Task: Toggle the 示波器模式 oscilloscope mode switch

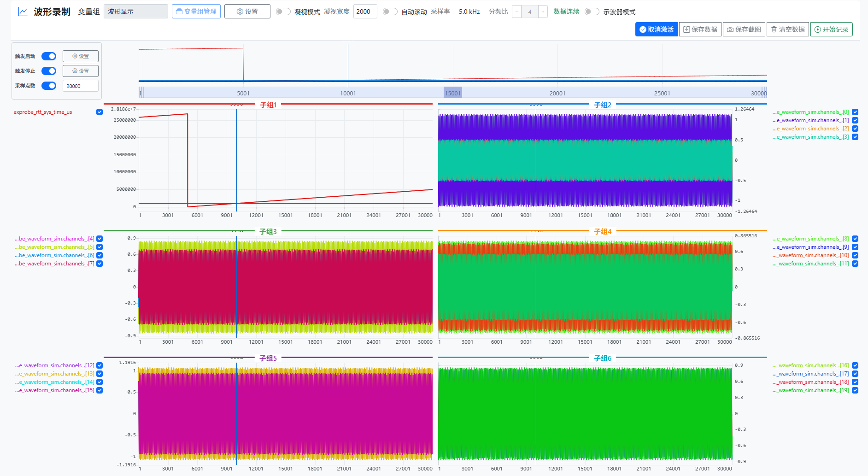Action: [592, 12]
